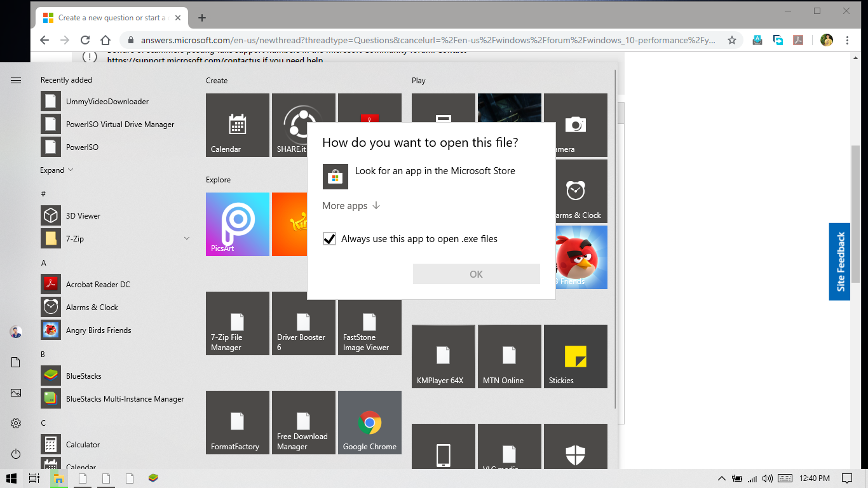Open the user account avatar in Start

tap(16, 332)
